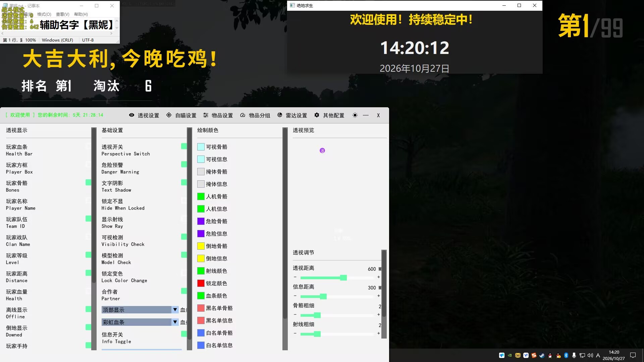The width and height of the screenshot is (644, 362).
Task: Toggle the sun-shaped theme icon in cheat panel
Action: pos(355,115)
